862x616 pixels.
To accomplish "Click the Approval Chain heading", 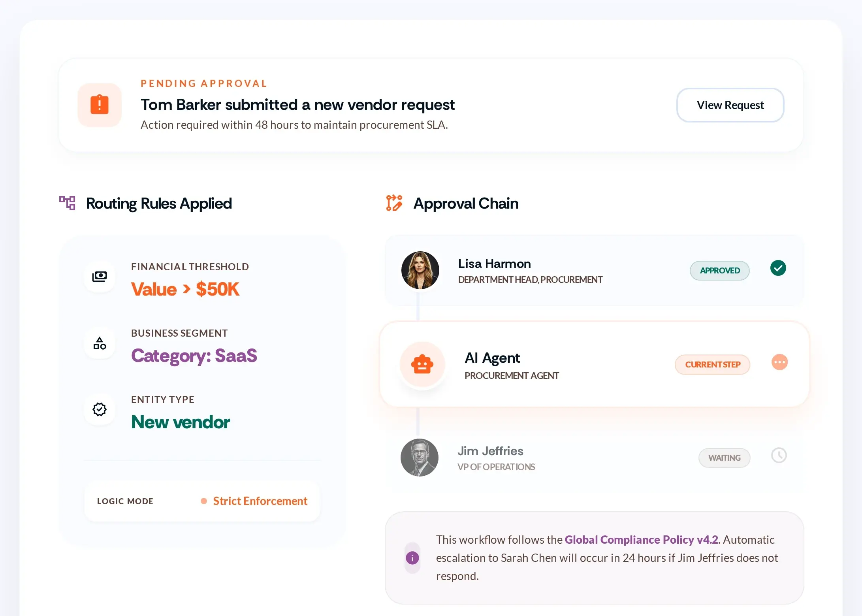I will [466, 203].
